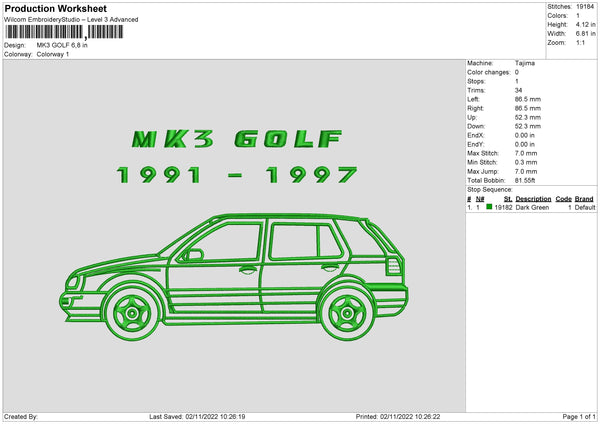Click the Left value '86.5 mm'
This screenshot has height=424, width=600.
[528, 99]
